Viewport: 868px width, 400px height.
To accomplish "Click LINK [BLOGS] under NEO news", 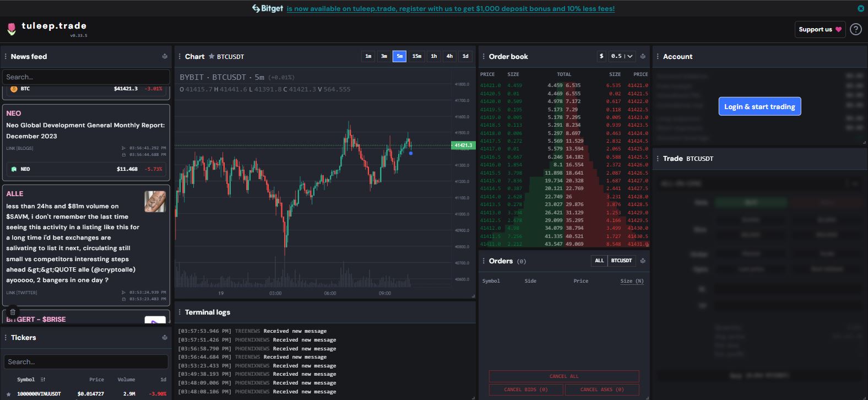I will pyautogui.click(x=20, y=148).
